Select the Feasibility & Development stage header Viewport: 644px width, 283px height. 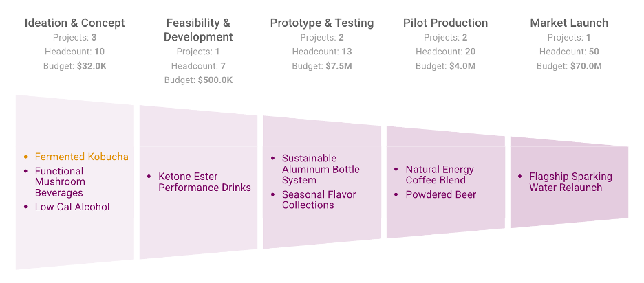pos(198,30)
